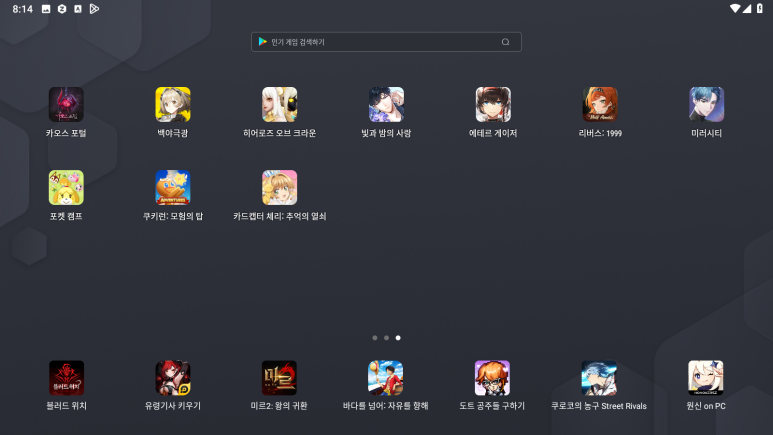Screen dimensions: 773x435
Task: Click the 미러시티 label text
Action: coord(706,133)
